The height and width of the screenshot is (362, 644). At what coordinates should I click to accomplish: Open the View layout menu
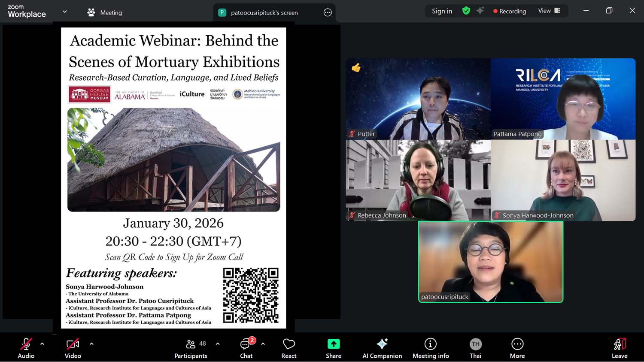coord(549,11)
